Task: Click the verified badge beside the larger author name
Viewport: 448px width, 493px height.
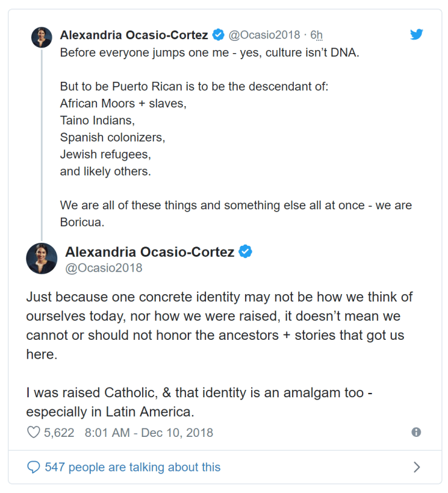Action: tap(245, 251)
